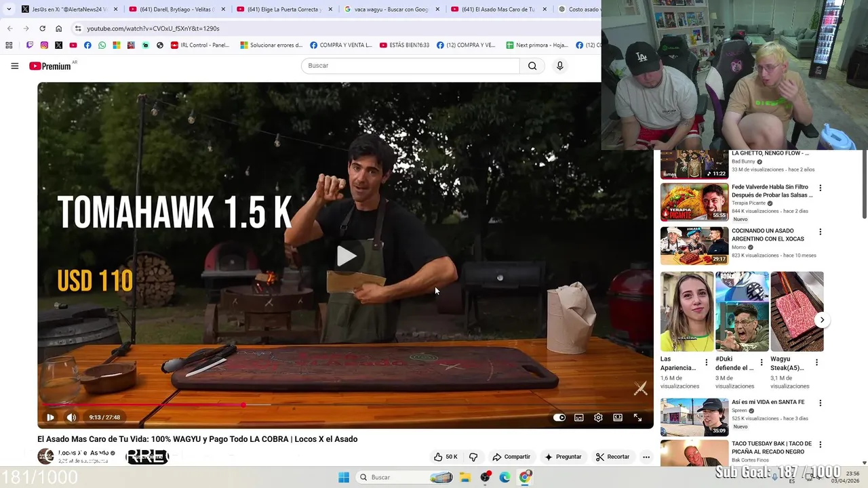Open the ESTÁS BIEN?6:33 bookmark
The image size is (868, 488).
pyautogui.click(x=404, y=45)
